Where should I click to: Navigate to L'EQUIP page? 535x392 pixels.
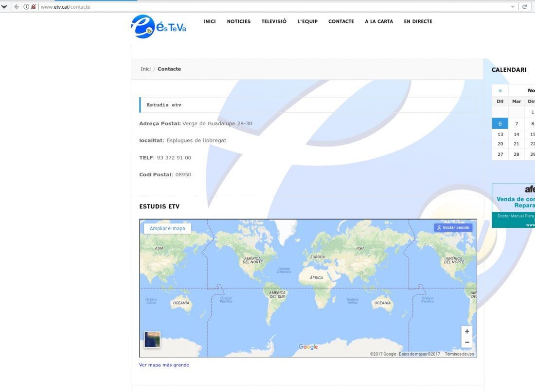tap(308, 21)
